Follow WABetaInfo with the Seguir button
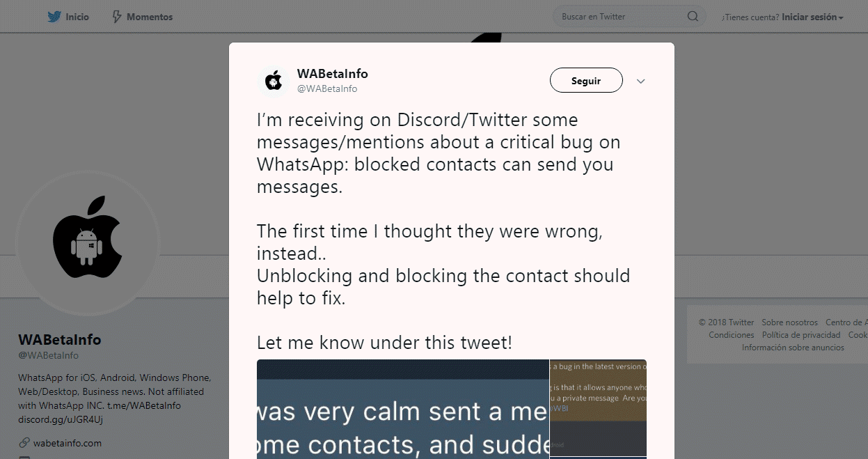Screen dimensions: 868x459 586,81
